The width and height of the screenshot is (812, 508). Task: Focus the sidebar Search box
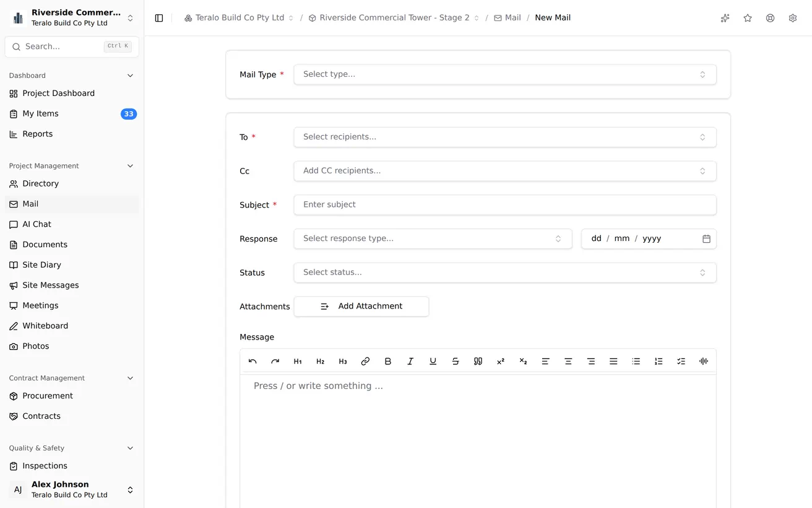coord(72,46)
